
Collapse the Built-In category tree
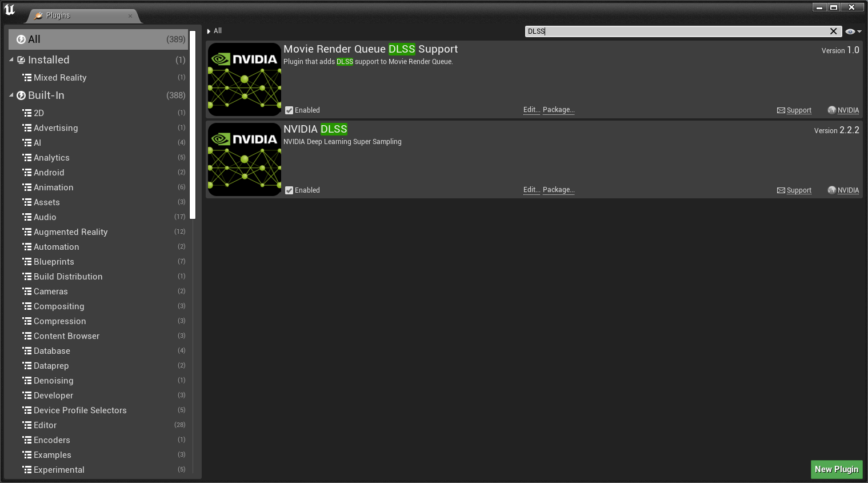11,95
